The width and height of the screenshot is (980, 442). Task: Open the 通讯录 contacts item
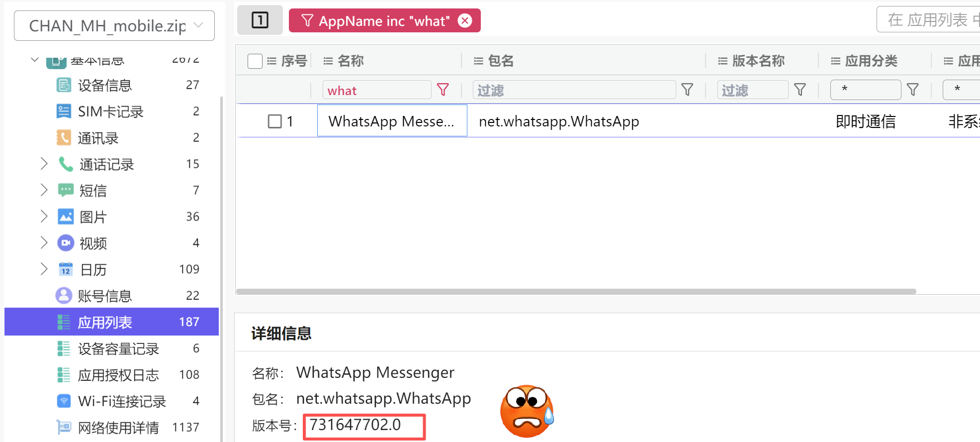coord(98,138)
